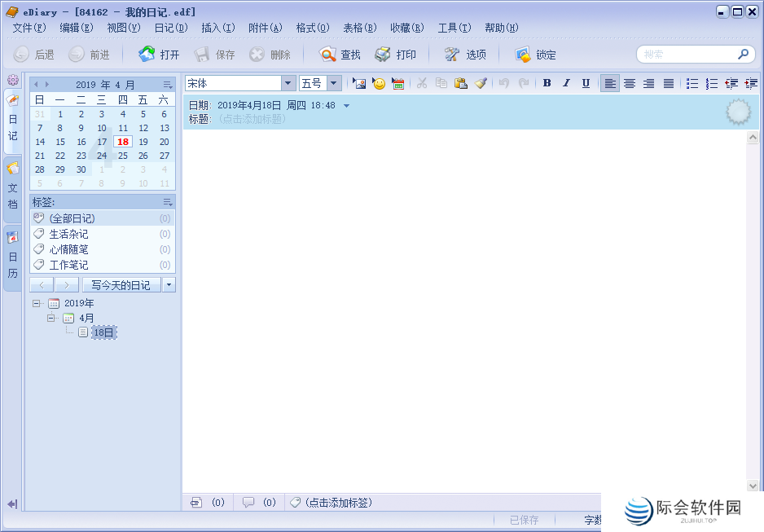The image size is (764, 532).
Task: Enable center text alignment
Action: coord(630,83)
